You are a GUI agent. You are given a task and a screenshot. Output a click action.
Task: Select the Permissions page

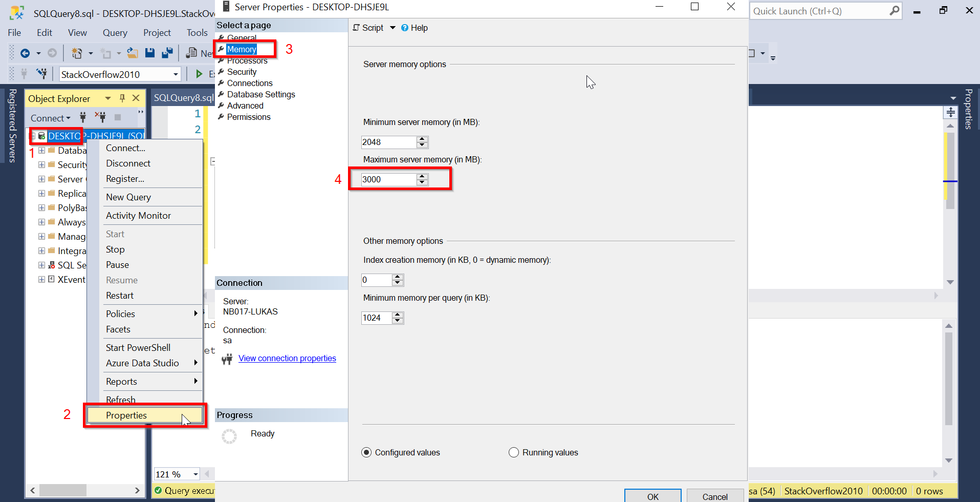[x=249, y=117]
